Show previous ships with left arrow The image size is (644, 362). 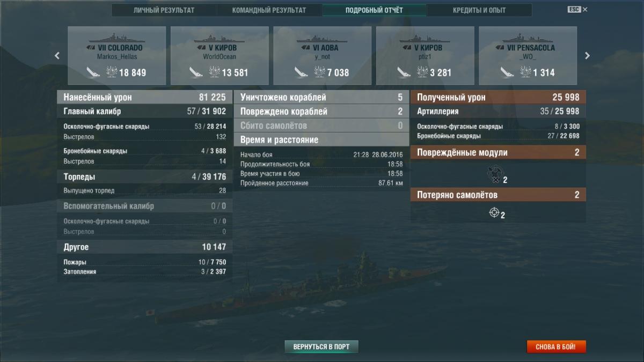point(57,55)
